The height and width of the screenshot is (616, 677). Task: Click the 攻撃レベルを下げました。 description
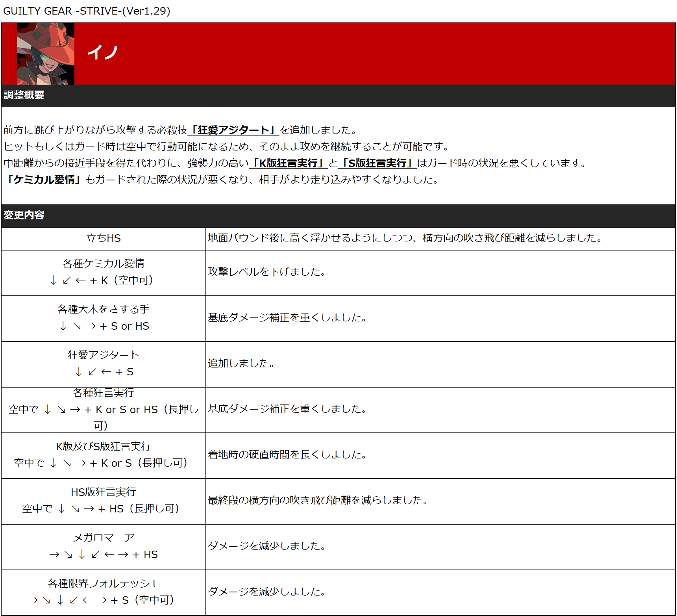click(268, 272)
